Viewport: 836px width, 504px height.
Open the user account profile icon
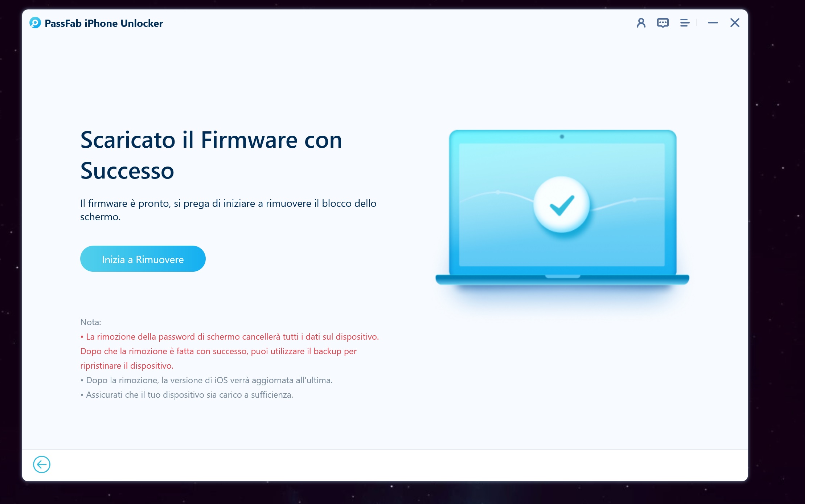click(641, 23)
